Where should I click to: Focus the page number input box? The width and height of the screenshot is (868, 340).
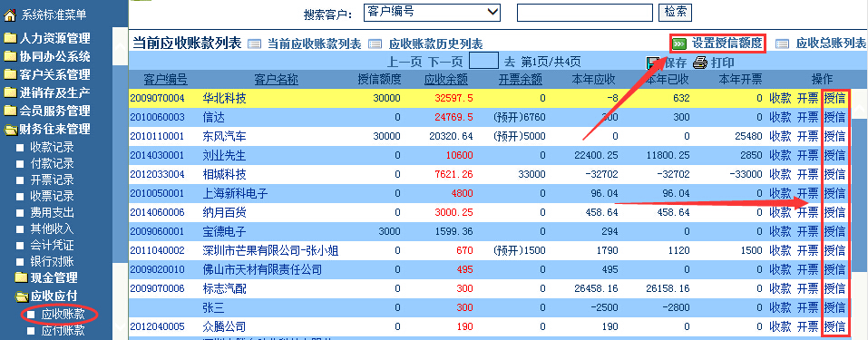pos(483,61)
